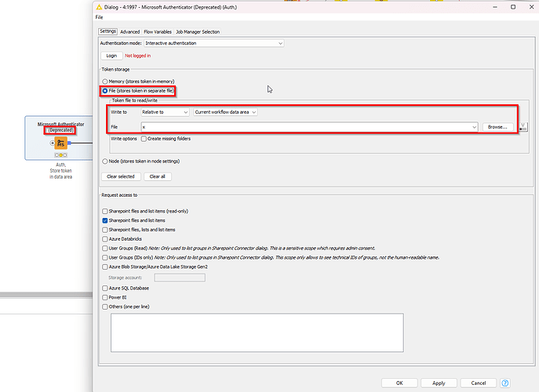Click the node status traffic light
Image resolution: width=539 pixels, height=392 pixels.
coord(61,155)
